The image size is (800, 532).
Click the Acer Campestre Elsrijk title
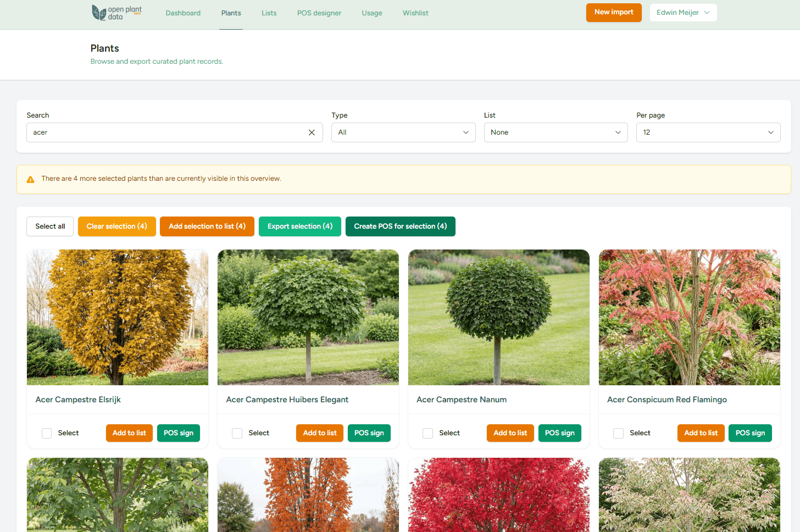(x=78, y=400)
